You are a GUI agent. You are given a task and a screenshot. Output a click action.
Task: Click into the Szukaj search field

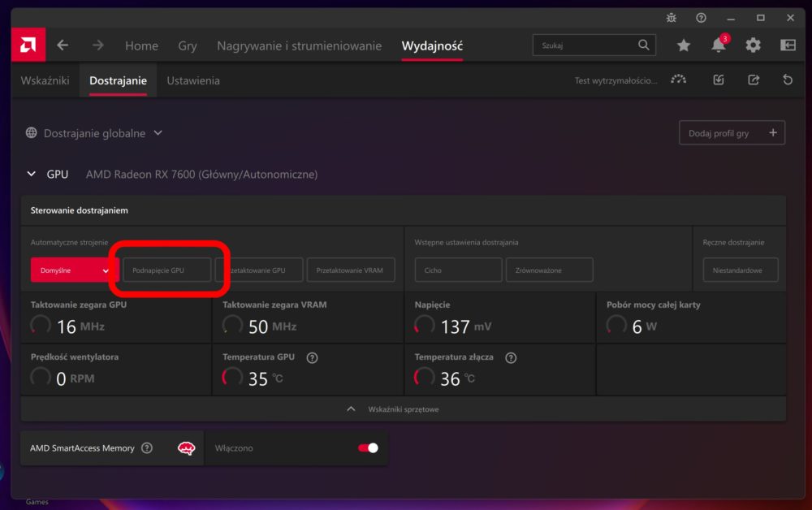pyautogui.click(x=594, y=45)
